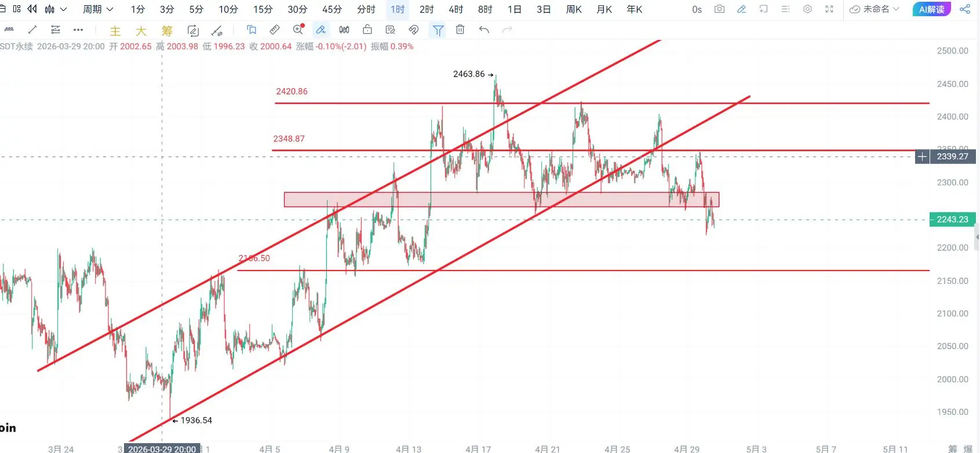The height and width of the screenshot is (453, 980).
Task: Select the 45分 interval
Action: (332, 9)
